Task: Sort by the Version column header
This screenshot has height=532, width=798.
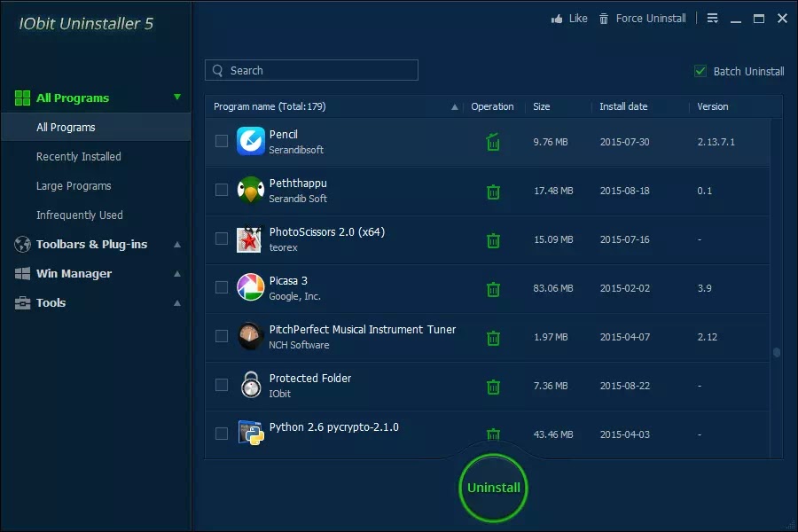Action: (713, 106)
